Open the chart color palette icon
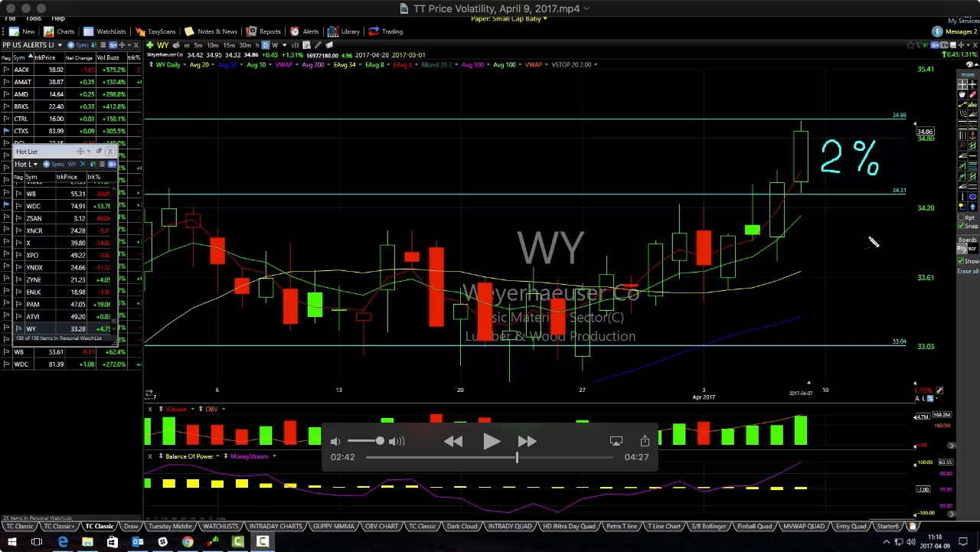 (969, 64)
